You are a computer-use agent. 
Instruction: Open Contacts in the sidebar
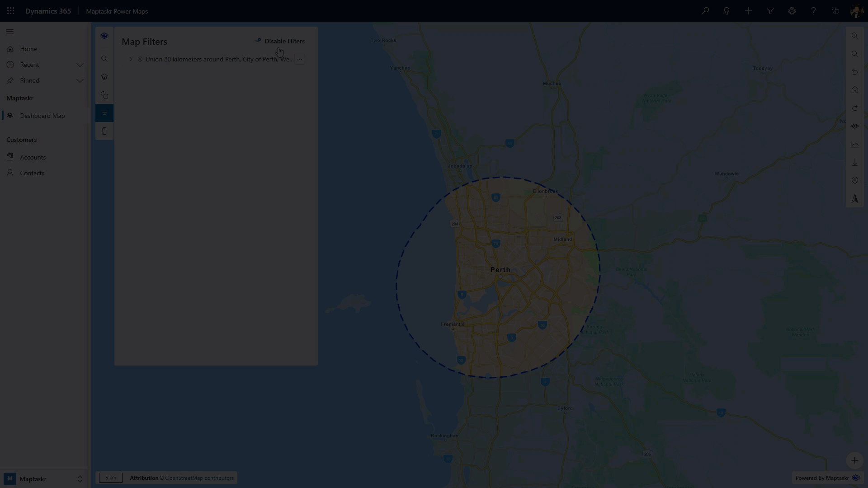pos(32,173)
